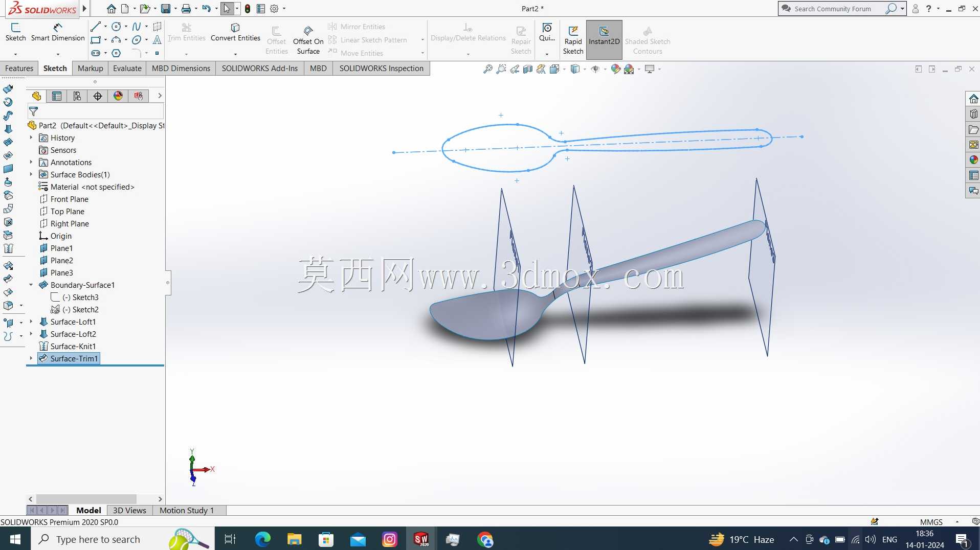The width and height of the screenshot is (980, 550).
Task: Click the Section View icon
Action: click(528, 69)
